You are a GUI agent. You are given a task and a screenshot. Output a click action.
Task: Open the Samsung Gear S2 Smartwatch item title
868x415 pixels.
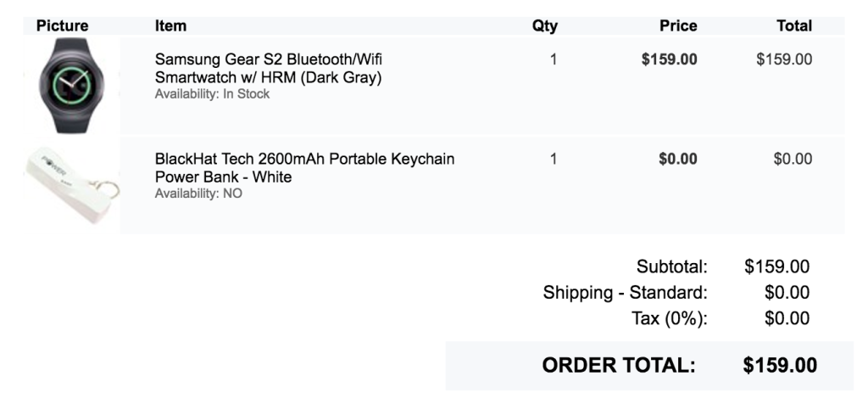click(x=269, y=70)
